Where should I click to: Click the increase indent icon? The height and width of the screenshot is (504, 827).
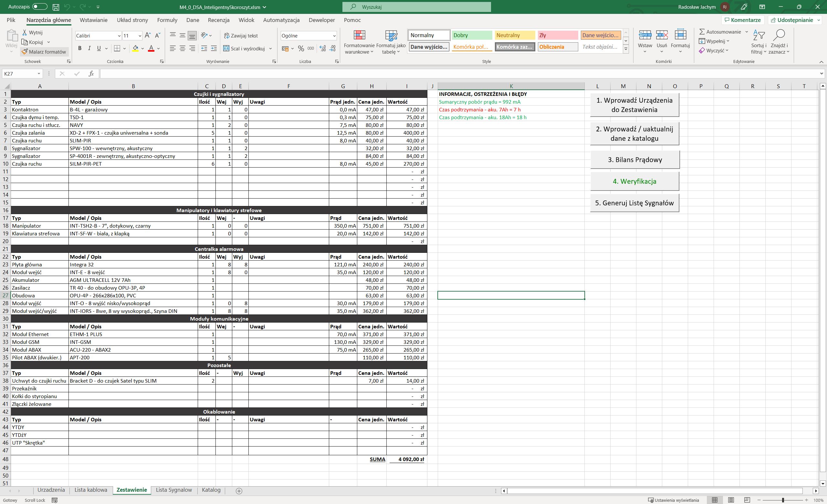pos(214,49)
